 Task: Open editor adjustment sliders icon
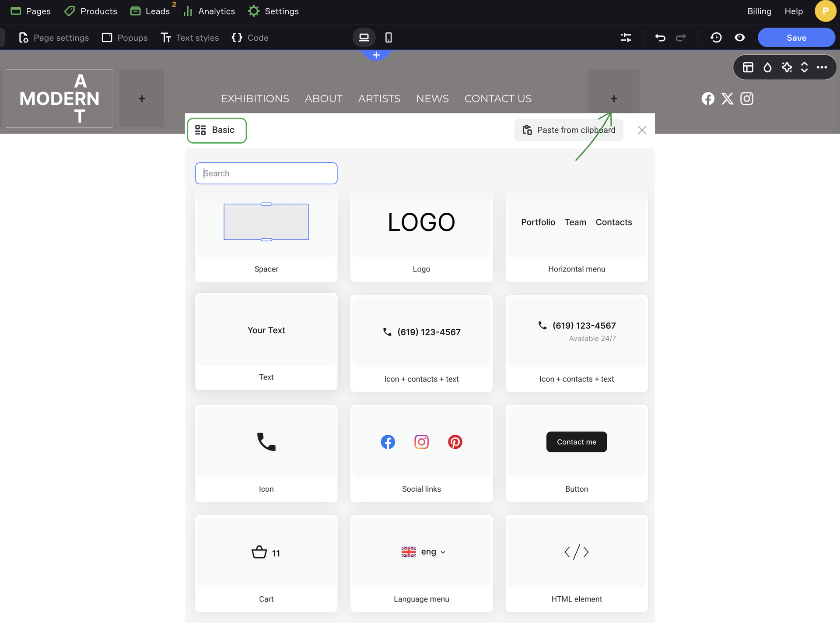coord(626,38)
